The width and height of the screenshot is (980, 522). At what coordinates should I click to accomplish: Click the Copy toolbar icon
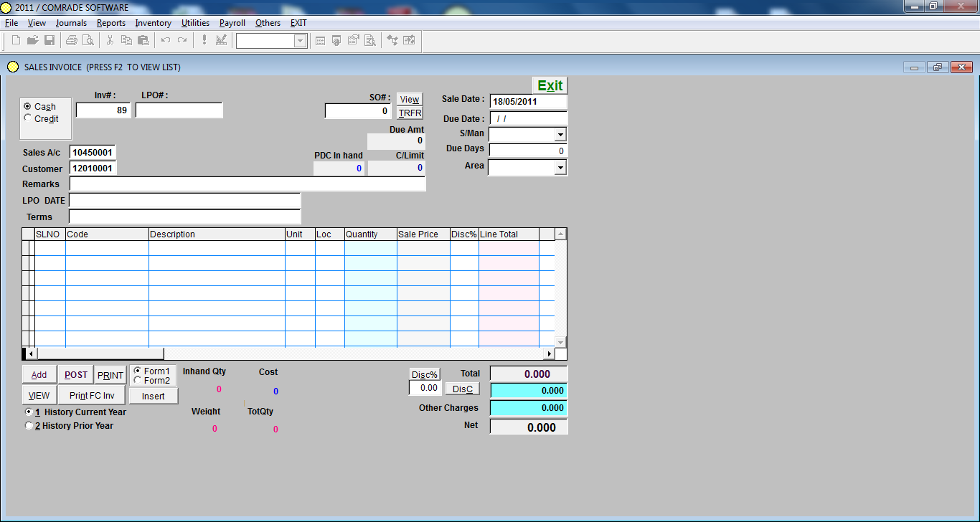tap(126, 40)
